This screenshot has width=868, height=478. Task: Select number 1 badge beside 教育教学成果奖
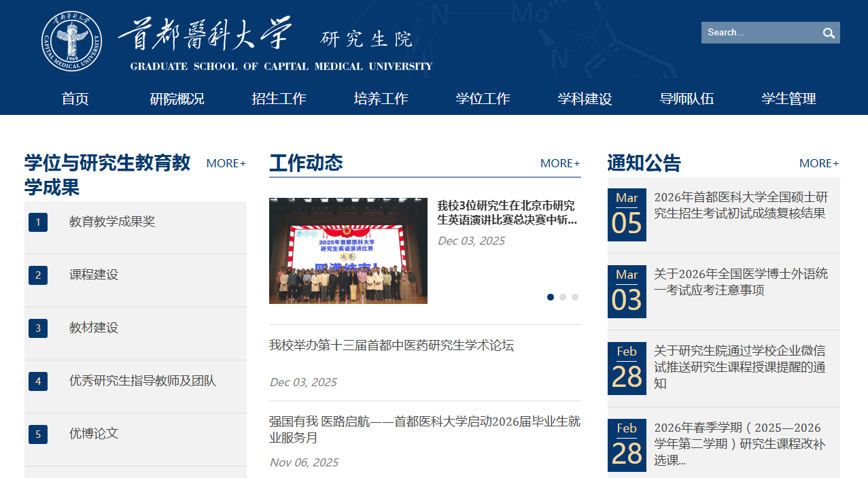[x=38, y=222]
